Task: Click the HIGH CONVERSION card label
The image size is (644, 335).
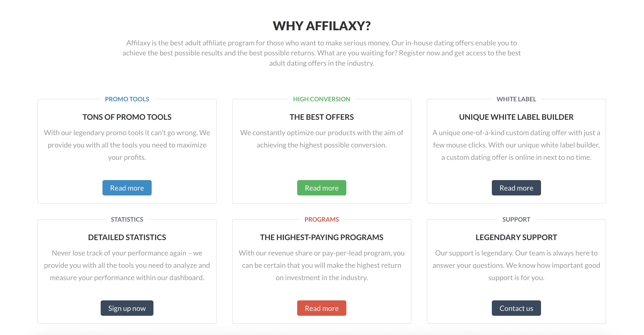Action: [x=321, y=99]
